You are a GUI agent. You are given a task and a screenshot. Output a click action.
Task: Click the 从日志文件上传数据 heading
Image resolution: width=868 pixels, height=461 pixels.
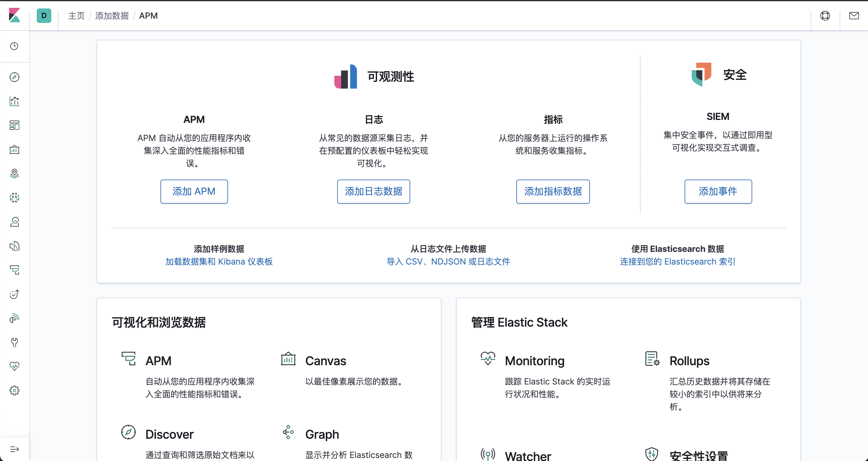448,249
